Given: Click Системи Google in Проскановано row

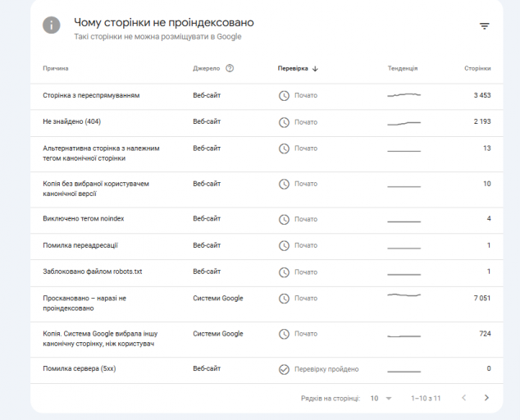Looking at the screenshot, I should (x=218, y=299).
